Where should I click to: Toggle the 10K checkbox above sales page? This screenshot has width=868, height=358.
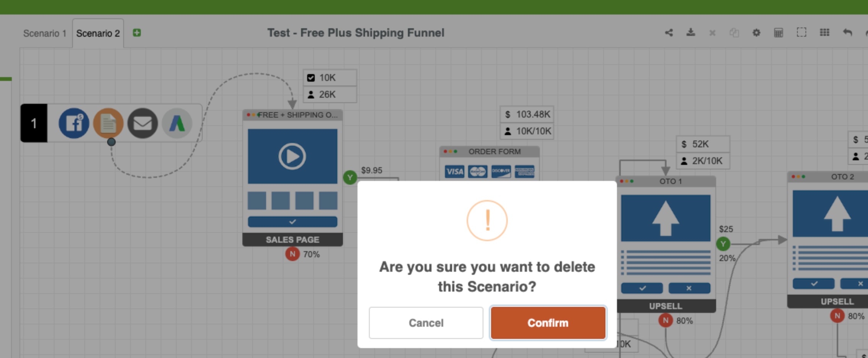pyautogui.click(x=311, y=78)
